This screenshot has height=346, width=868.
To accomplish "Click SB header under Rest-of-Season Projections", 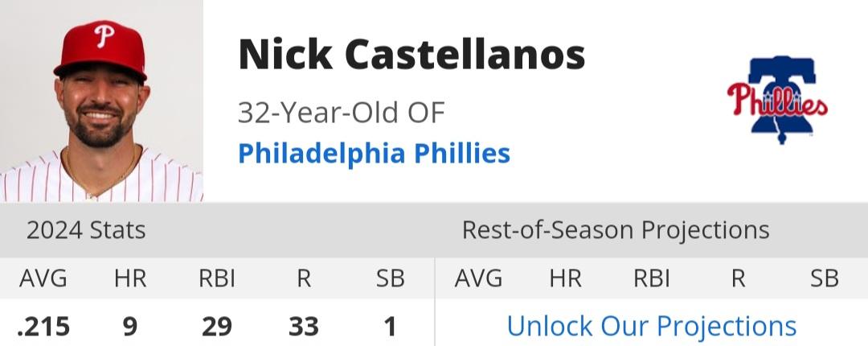I will pyautogui.click(x=825, y=278).
